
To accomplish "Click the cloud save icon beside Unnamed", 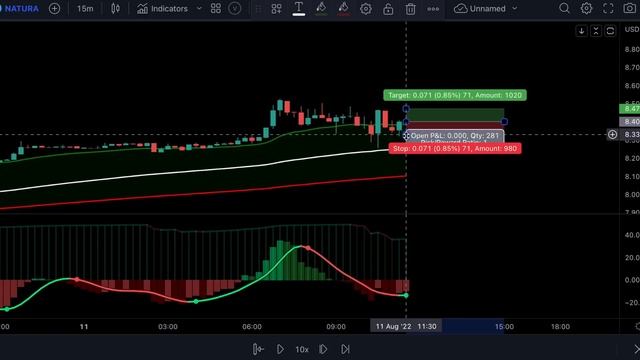I will point(460,9).
